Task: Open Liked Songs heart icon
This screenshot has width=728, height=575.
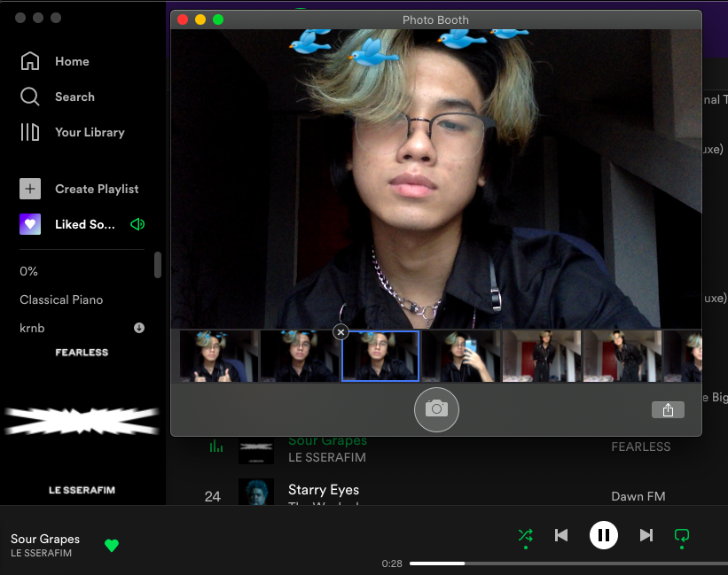Action: [x=30, y=224]
